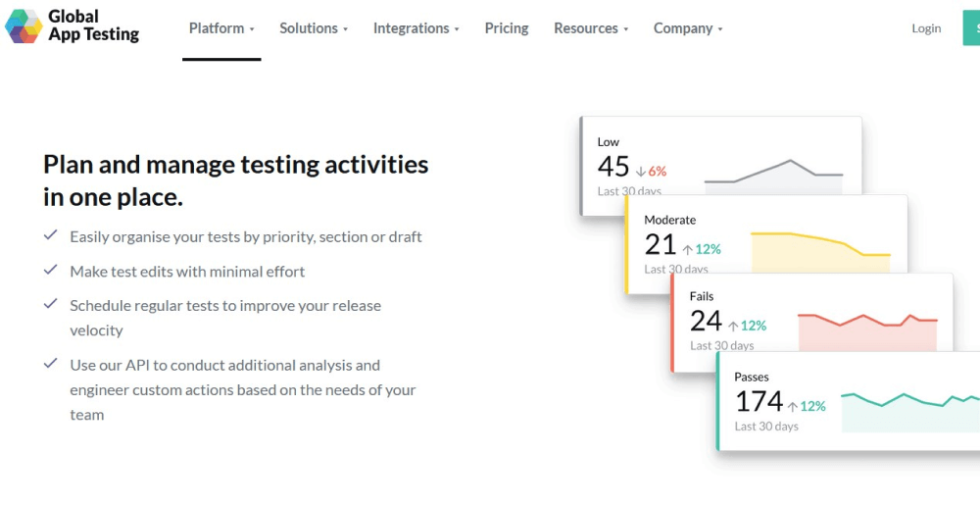Expand the Integrations dropdown
Viewport: 980px width, 507px height.
[416, 28]
